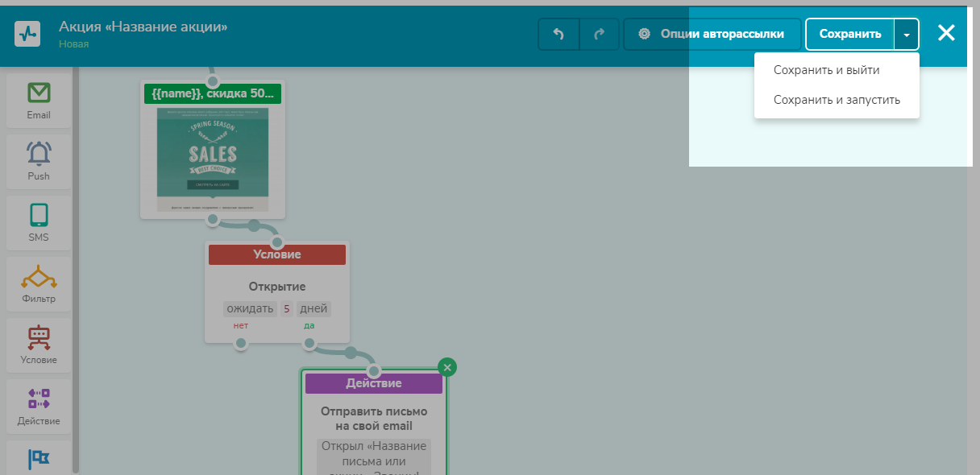This screenshot has width=980, height=475.
Task: Open Опции авторассылки settings
Action: 712,34
